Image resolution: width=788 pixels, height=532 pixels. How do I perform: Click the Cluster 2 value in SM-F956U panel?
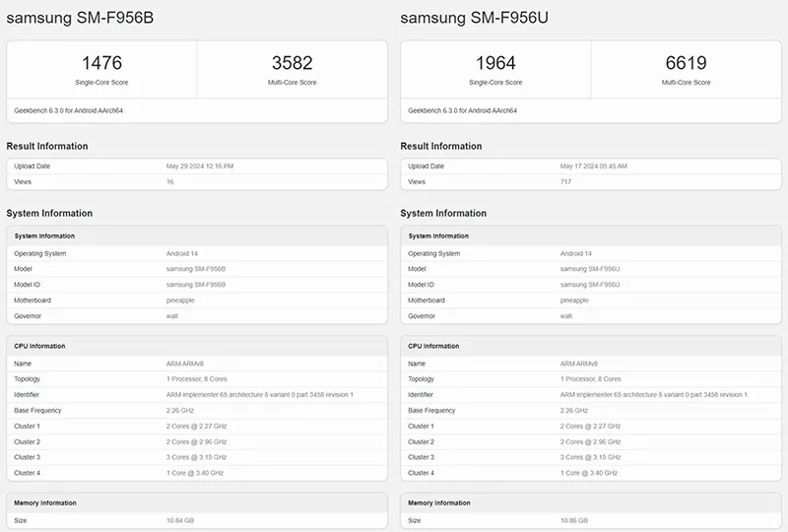coord(590,441)
